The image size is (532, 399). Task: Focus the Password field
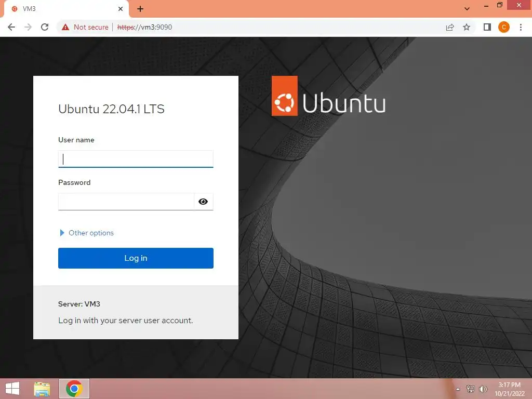(x=126, y=202)
